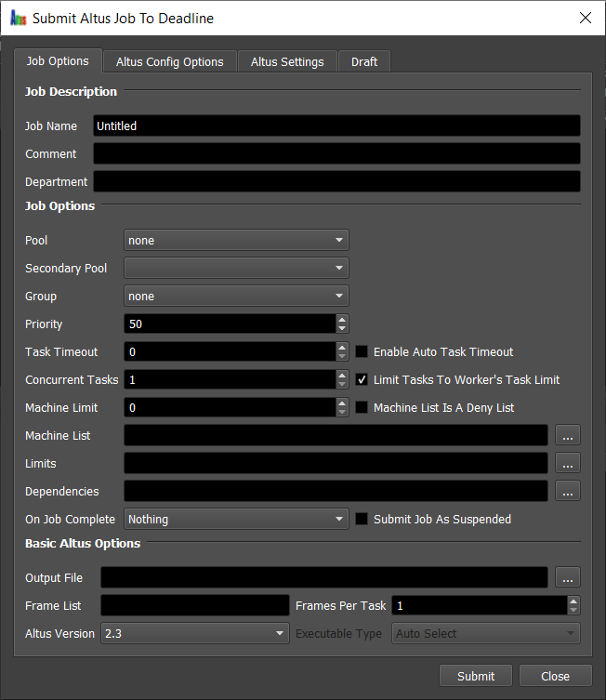Image resolution: width=606 pixels, height=700 pixels.
Task: Click the Task Timeout value field
Action: click(x=230, y=351)
